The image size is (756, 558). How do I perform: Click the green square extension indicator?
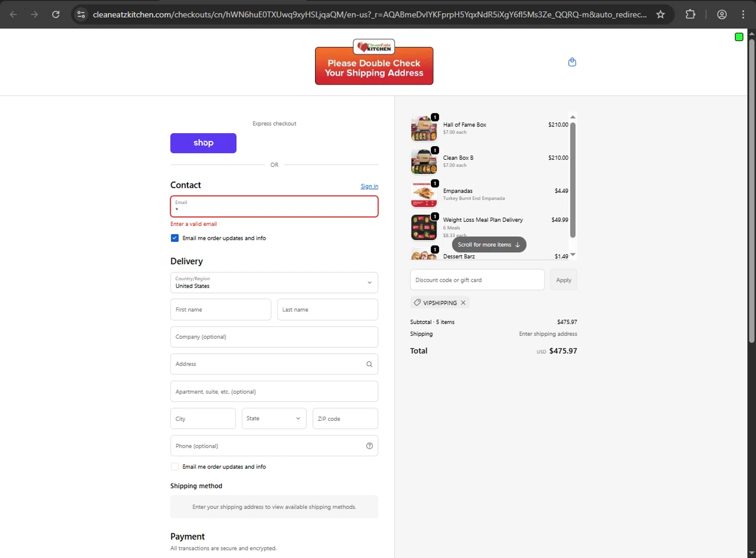pyautogui.click(x=739, y=37)
